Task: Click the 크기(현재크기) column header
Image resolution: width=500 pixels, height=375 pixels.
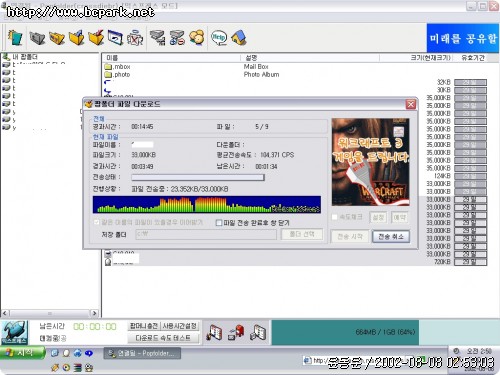Action: tap(417, 58)
